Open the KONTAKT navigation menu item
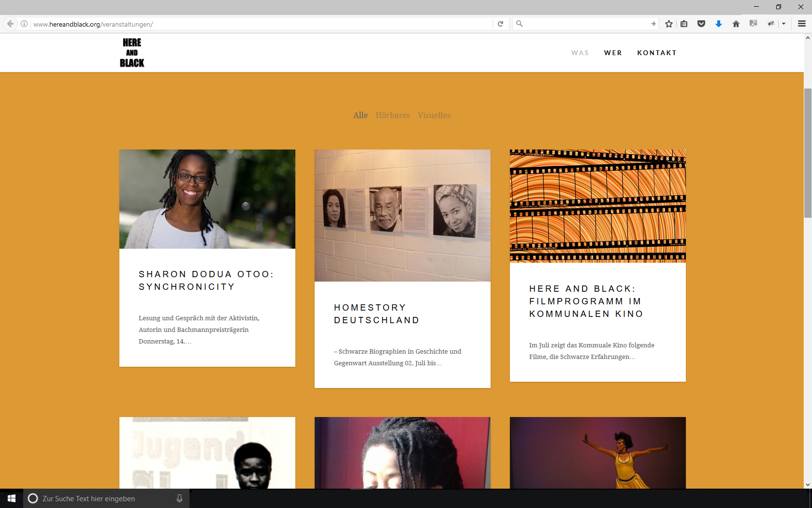 656,53
